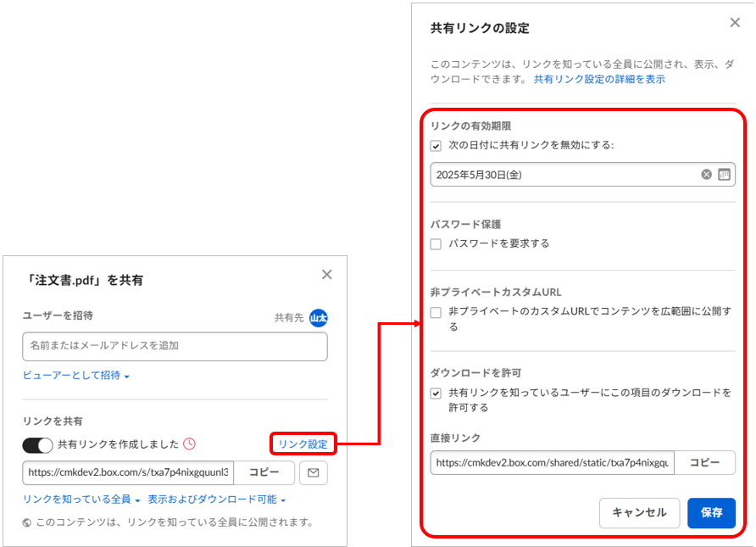Click the name or email invite field
756x547 pixels.
[175, 346]
